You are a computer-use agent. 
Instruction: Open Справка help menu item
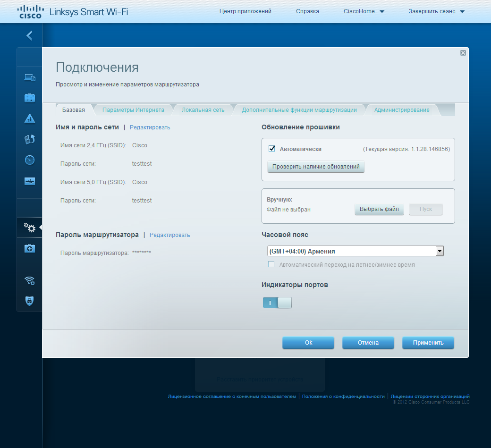[307, 11]
